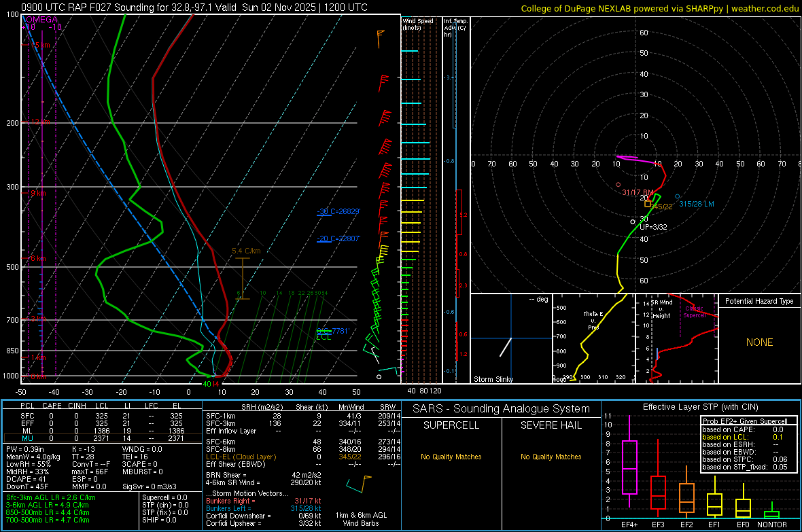802x532 pixels.
Task: Click the 31/17 RM hodograph label
Action: [638, 192]
